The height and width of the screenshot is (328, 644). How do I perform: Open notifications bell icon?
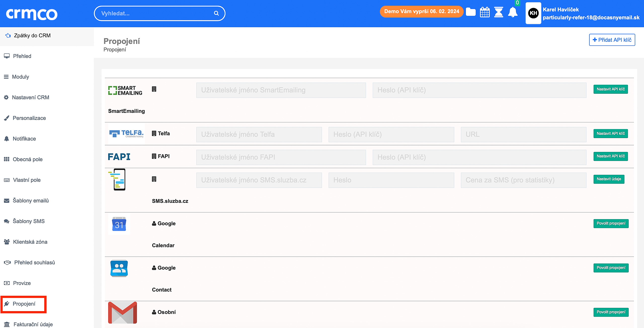click(513, 12)
